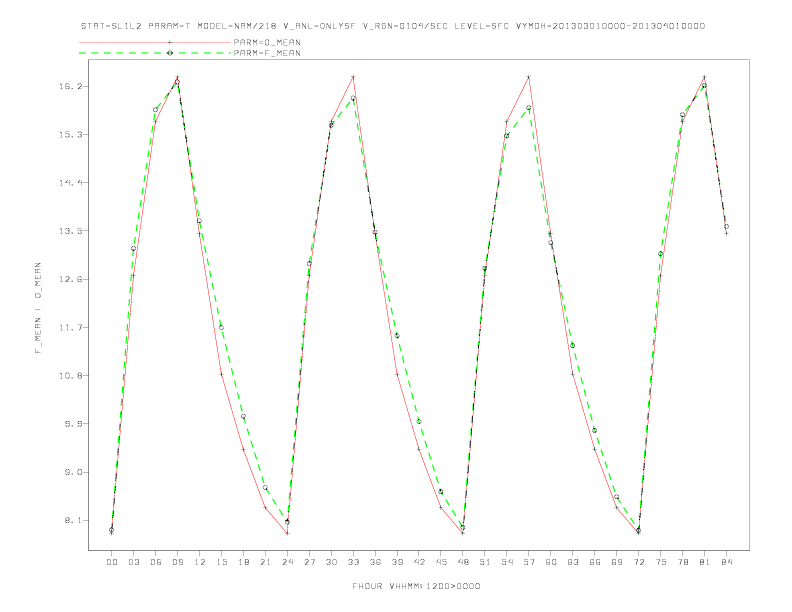Screen dimensions: 792x612
Task: Click the F_MEAN circle marker above hour 03
Action: (x=133, y=248)
